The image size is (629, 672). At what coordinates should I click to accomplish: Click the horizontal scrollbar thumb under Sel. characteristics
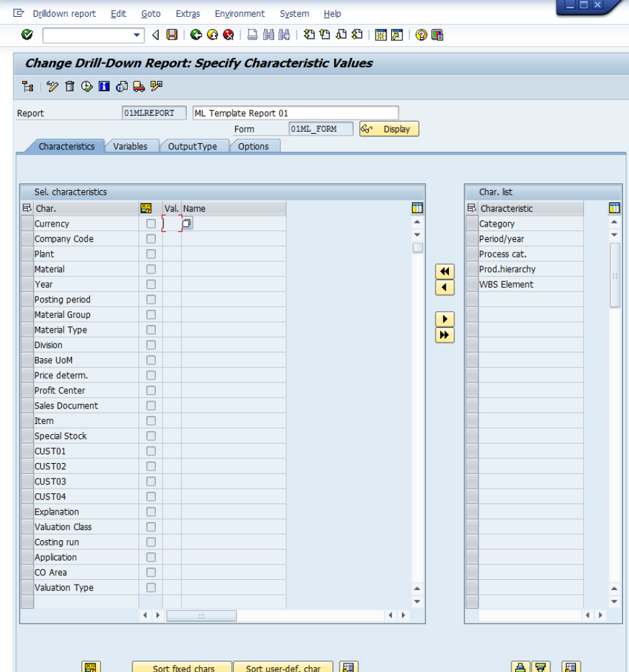click(x=202, y=616)
